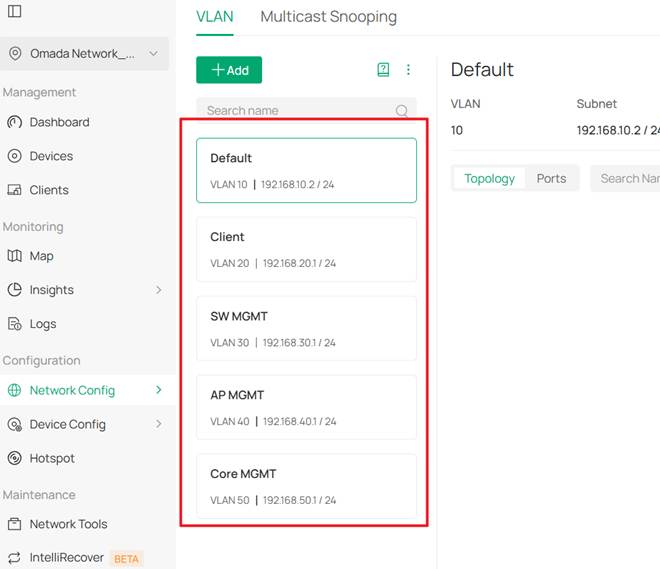Switch to the Ports view tab

pyautogui.click(x=551, y=178)
